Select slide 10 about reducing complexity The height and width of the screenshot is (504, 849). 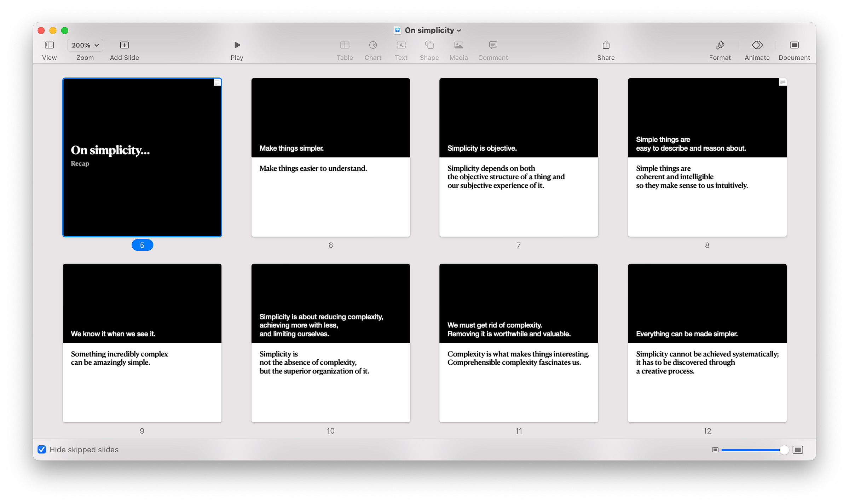pos(330,343)
